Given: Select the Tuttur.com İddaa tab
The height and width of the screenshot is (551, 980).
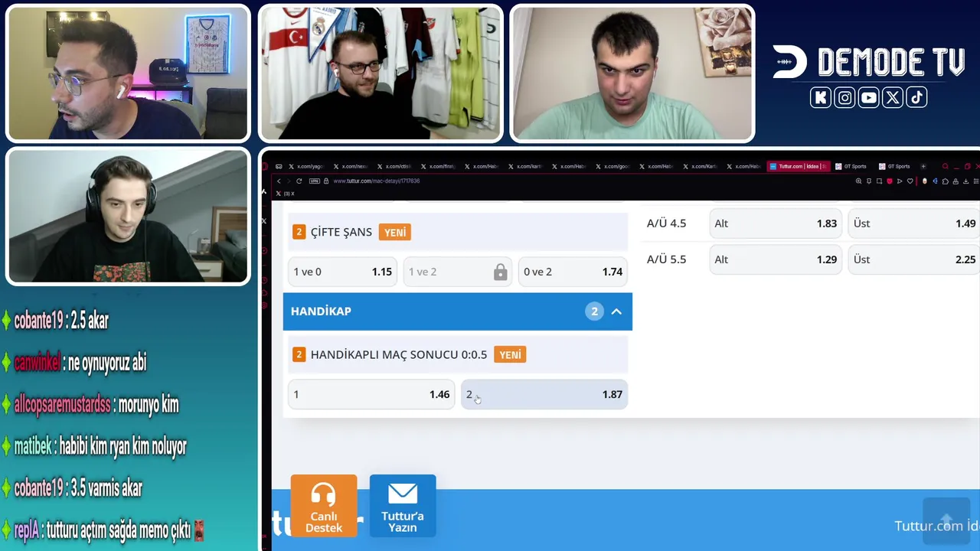Looking at the screenshot, I should 798,166.
